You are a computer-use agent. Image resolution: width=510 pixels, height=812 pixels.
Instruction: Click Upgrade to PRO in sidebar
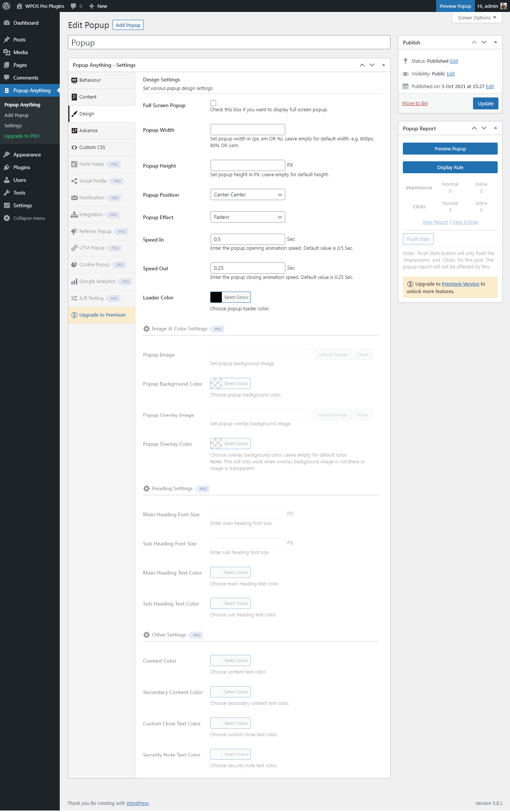point(22,136)
